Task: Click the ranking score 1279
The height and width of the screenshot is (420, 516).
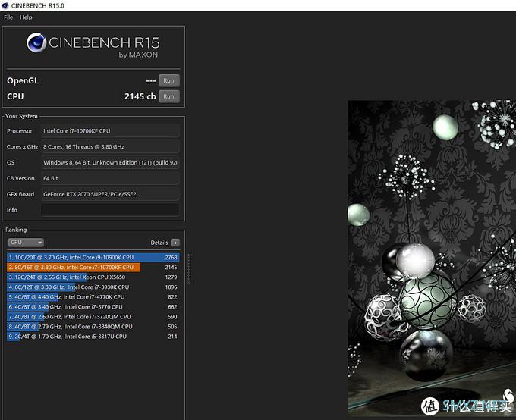Action: (x=171, y=277)
